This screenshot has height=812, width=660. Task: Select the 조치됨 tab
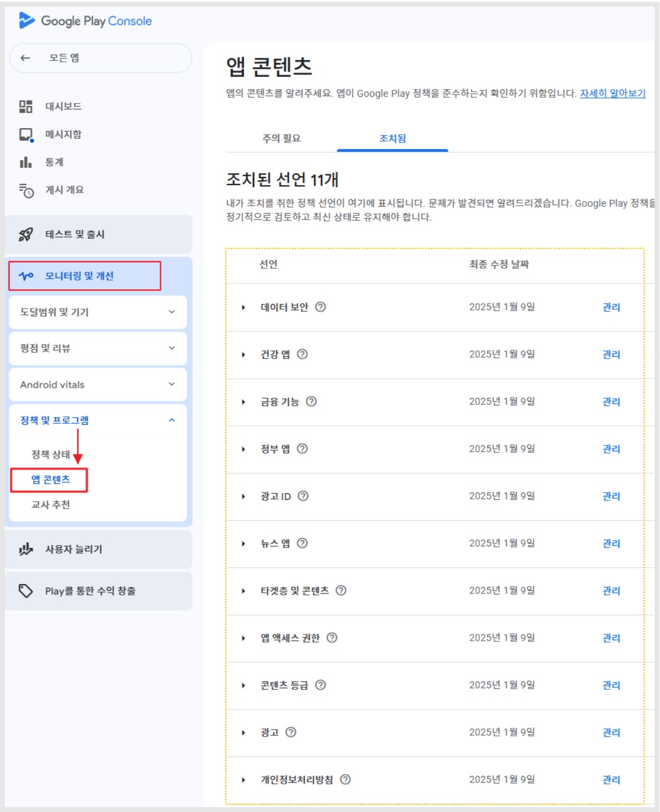click(x=393, y=138)
